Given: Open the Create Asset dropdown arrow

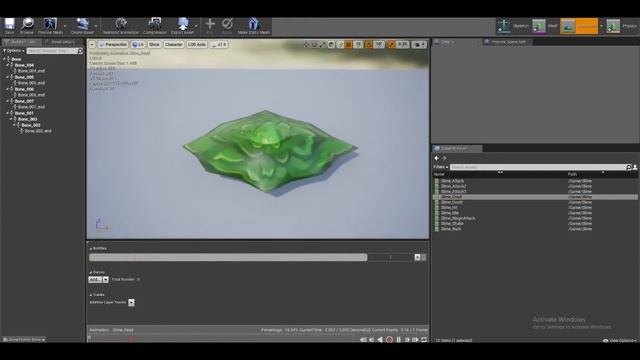Looking at the screenshot, I should pos(96,26).
